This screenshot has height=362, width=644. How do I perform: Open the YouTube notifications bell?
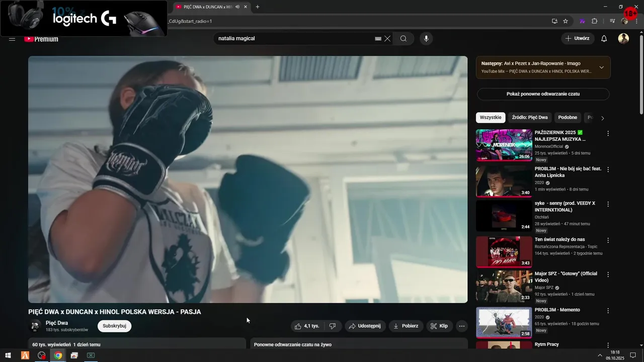click(604, 39)
